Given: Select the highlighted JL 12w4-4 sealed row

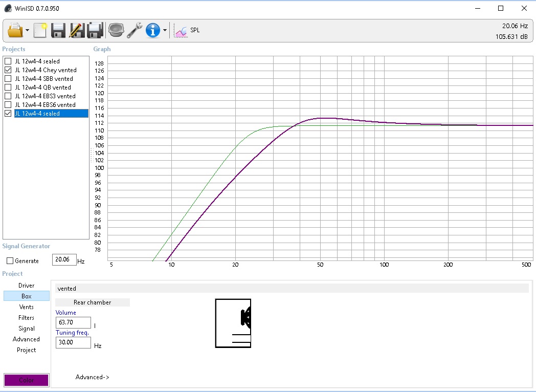Looking at the screenshot, I should tap(51, 114).
